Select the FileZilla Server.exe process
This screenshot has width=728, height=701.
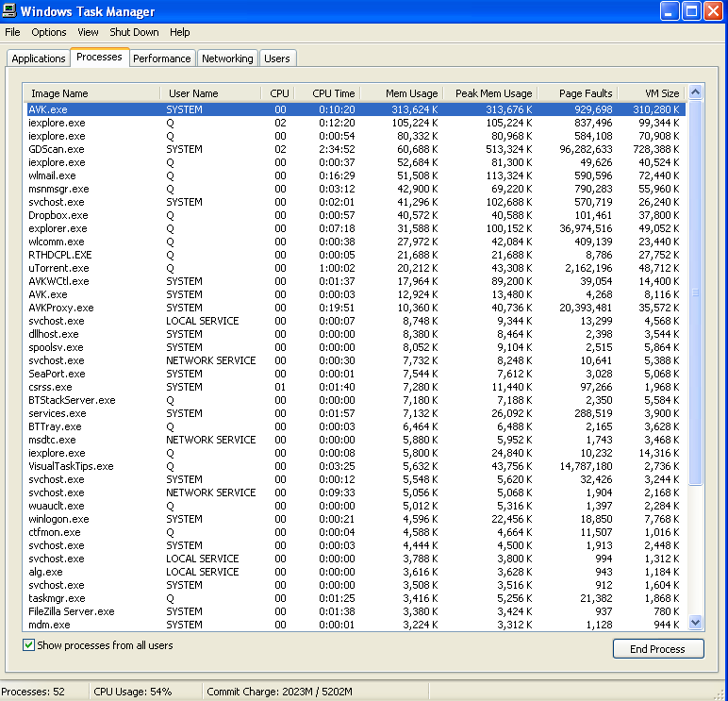click(356, 611)
